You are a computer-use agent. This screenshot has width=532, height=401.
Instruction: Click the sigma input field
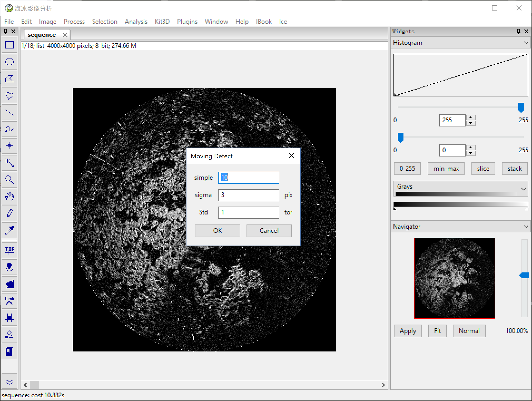point(248,195)
